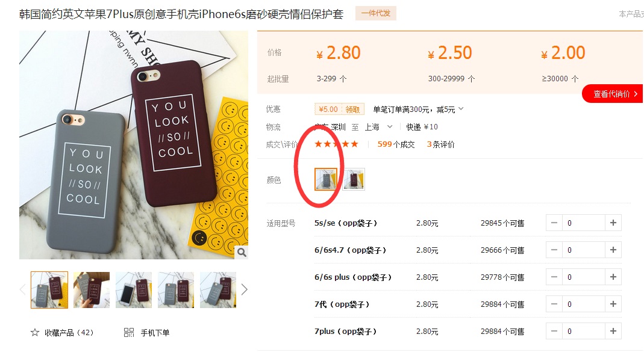Expand the coupon details chevron after 减5元
Screen dimensions: 644x355
point(461,109)
